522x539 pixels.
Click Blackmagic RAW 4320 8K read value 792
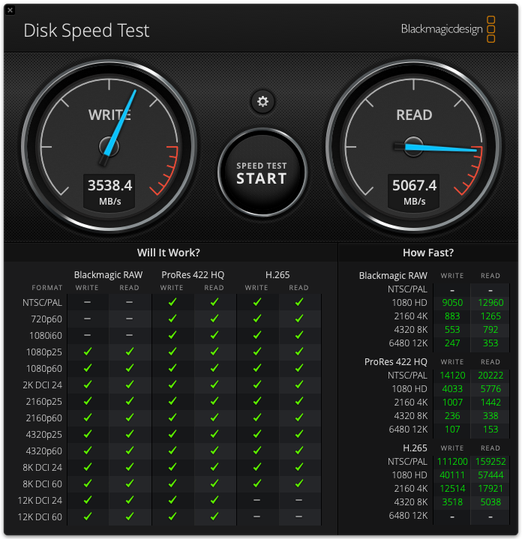pos(491,330)
